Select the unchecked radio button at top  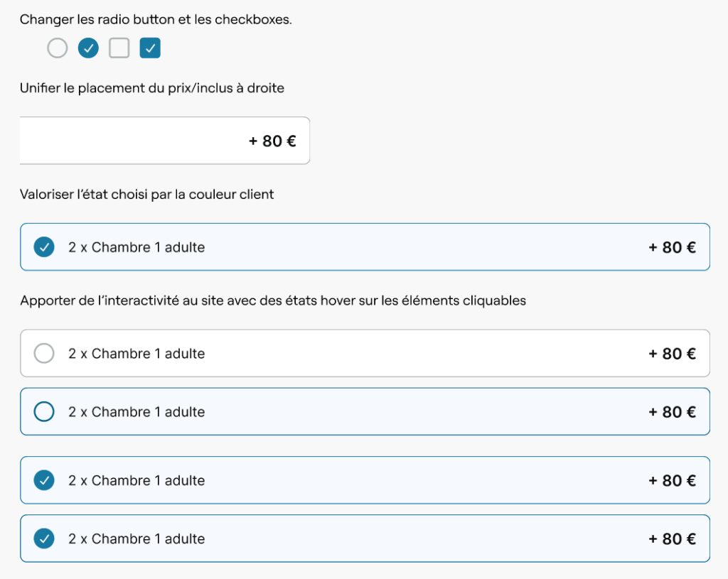[x=57, y=48]
